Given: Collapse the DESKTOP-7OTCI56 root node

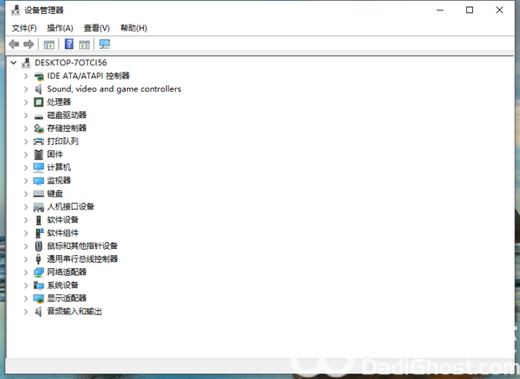Looking at the screenshot, I should (x=14, y=63).
